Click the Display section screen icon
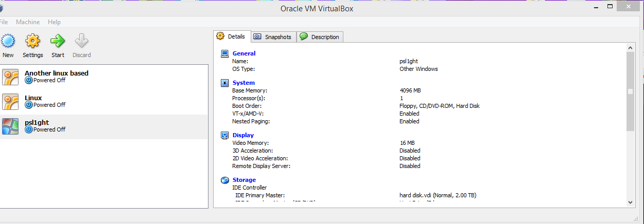The width and height of the screenshot is (644, 224). 225,135
